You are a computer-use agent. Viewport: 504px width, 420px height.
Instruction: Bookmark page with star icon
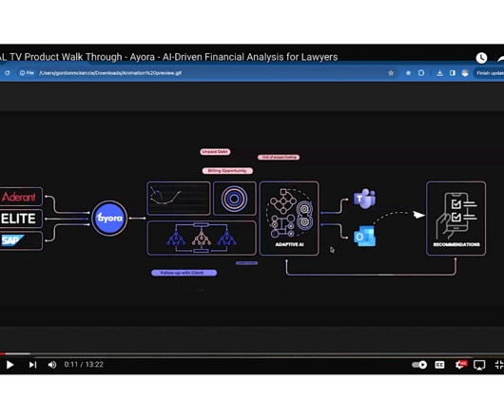pyautogui.click(x=391, y=73)
